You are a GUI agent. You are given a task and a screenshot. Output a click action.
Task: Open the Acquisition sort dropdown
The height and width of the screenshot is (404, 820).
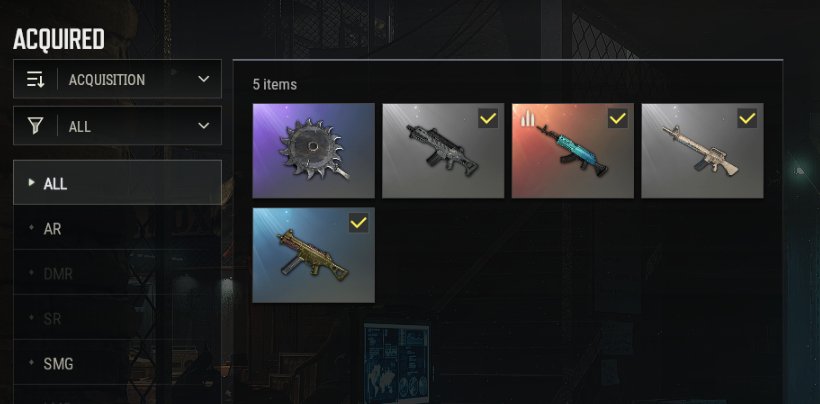click(x=117, y=79)
